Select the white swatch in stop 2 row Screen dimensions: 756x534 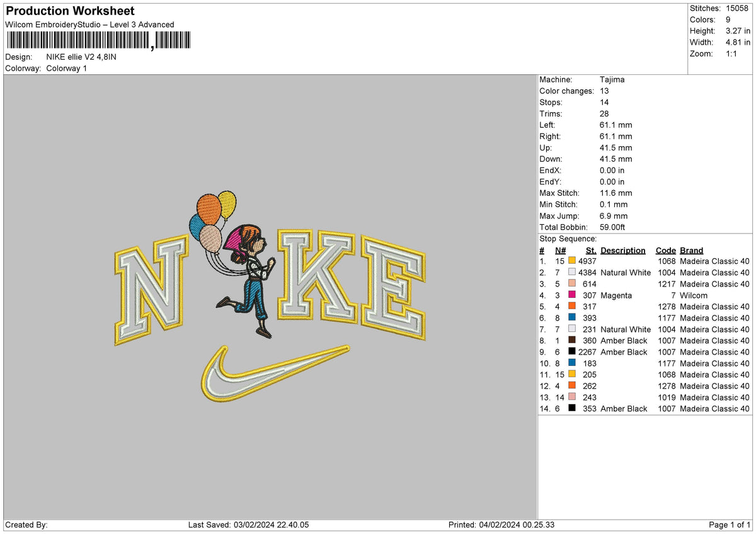point(571,273)
